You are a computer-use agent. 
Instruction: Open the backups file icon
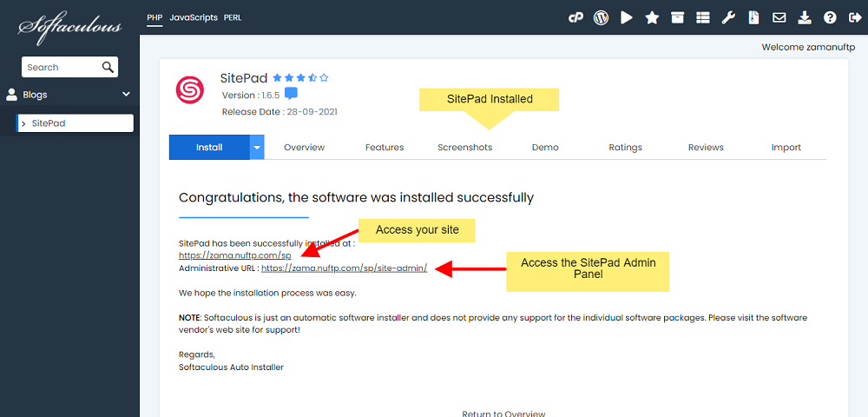pos(753,17)
